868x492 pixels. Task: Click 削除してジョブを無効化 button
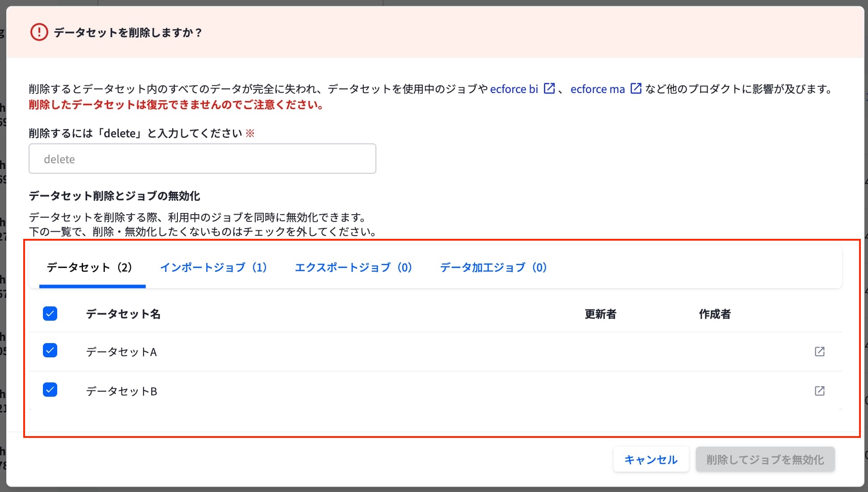click(765, 459)
